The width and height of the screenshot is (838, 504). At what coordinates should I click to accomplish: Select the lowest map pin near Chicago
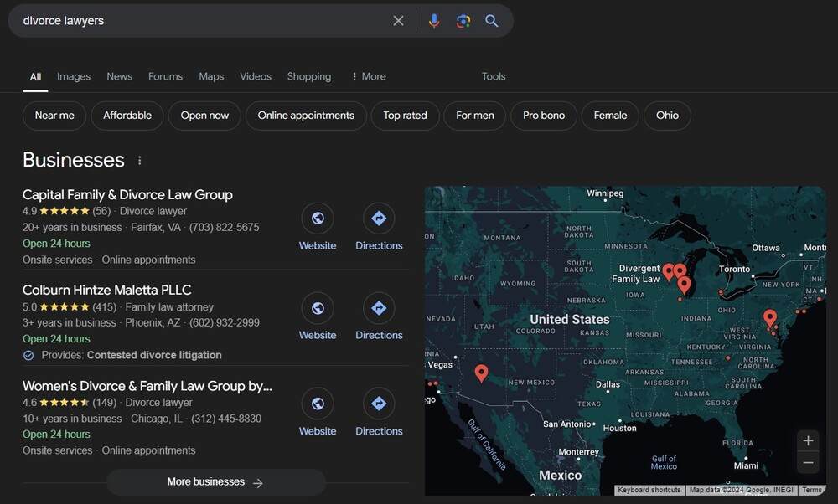pyautogui.click(x=684, y=285)
